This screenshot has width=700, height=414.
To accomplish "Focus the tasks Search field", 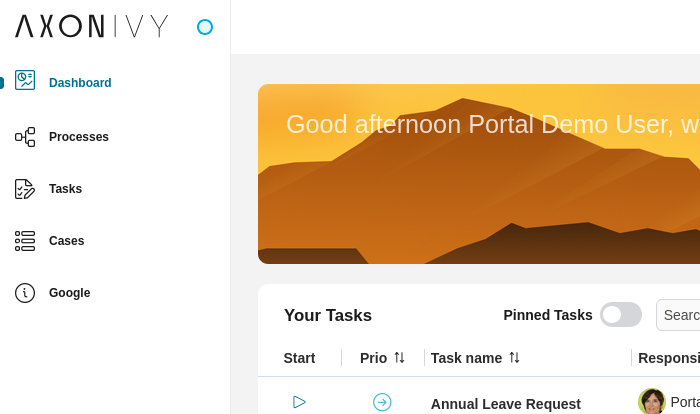I will click(678, 315).
